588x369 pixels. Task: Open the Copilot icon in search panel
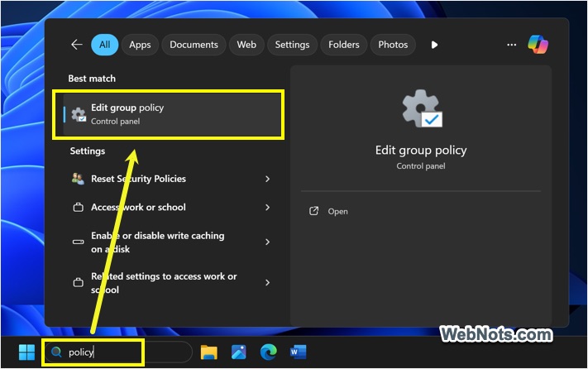(x=538, y=44)
